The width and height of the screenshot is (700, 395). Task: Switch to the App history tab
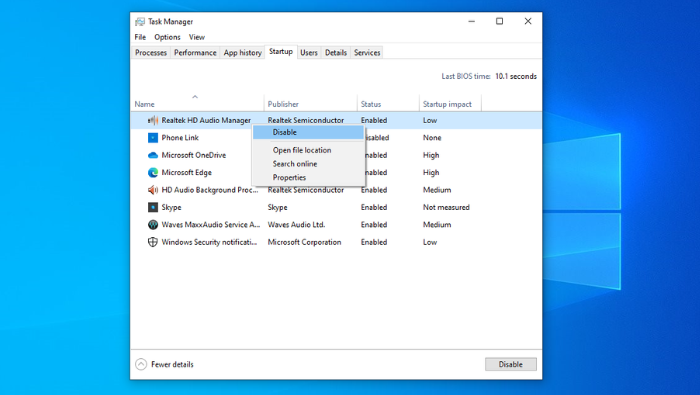242,53
